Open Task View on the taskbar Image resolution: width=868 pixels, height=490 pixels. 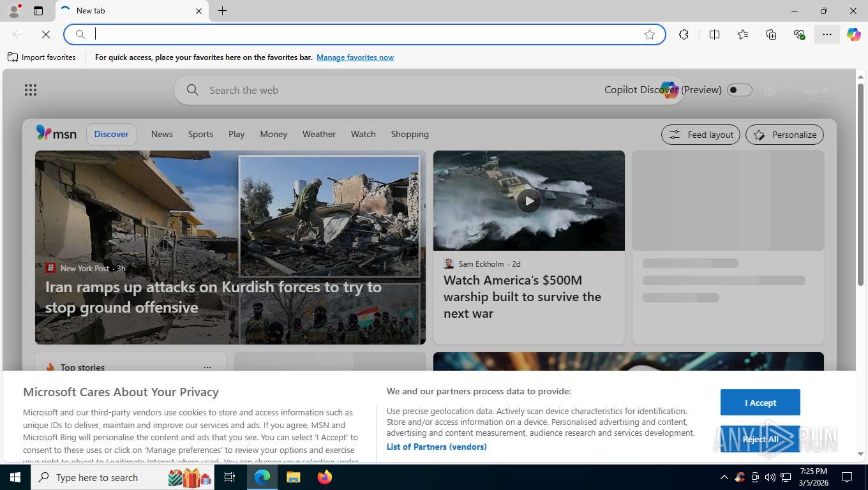tap(230, 477)
